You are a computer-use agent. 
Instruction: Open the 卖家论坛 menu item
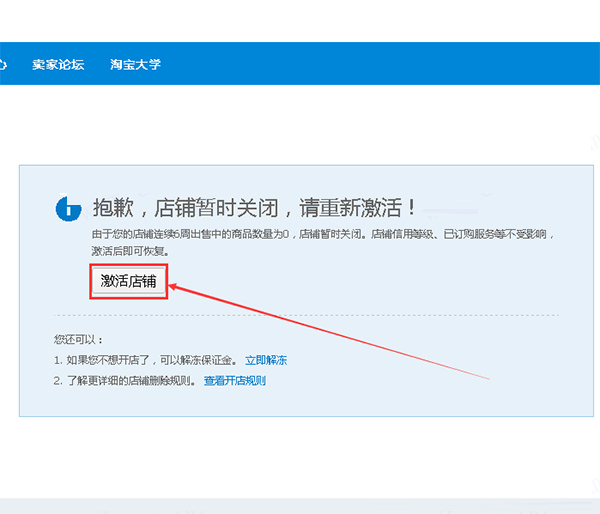click(x=58, y=64)
